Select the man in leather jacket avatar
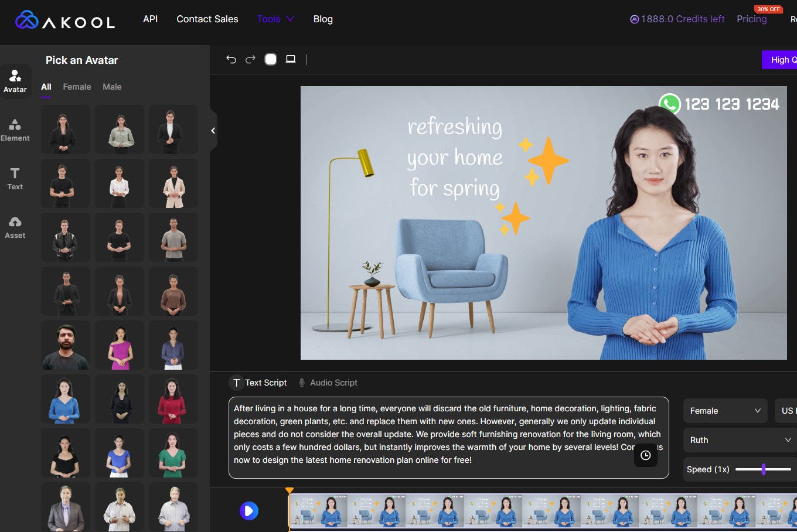The height and width of the screenshot is (532, 797). click(x=66, y=237)
